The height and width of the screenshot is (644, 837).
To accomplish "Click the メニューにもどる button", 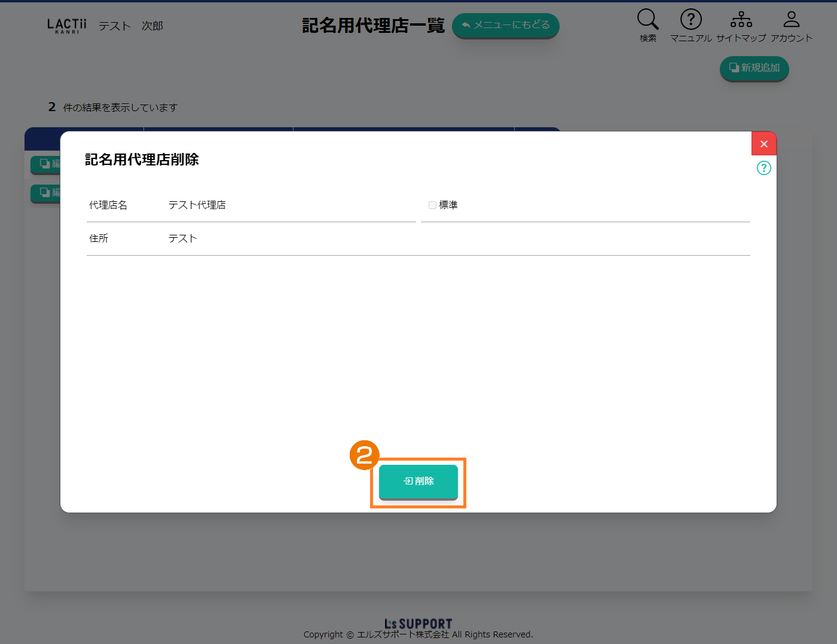I will [505, 26].
